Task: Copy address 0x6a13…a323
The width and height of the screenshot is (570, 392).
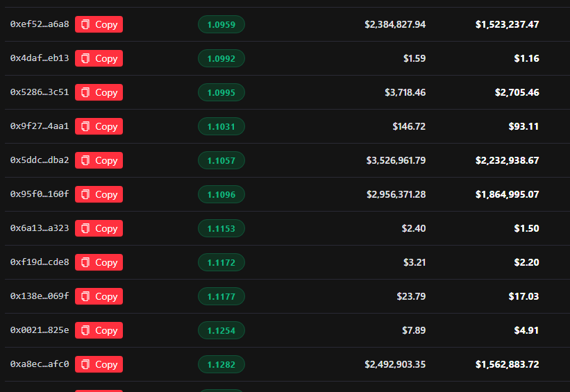Action: click(99, 228)
